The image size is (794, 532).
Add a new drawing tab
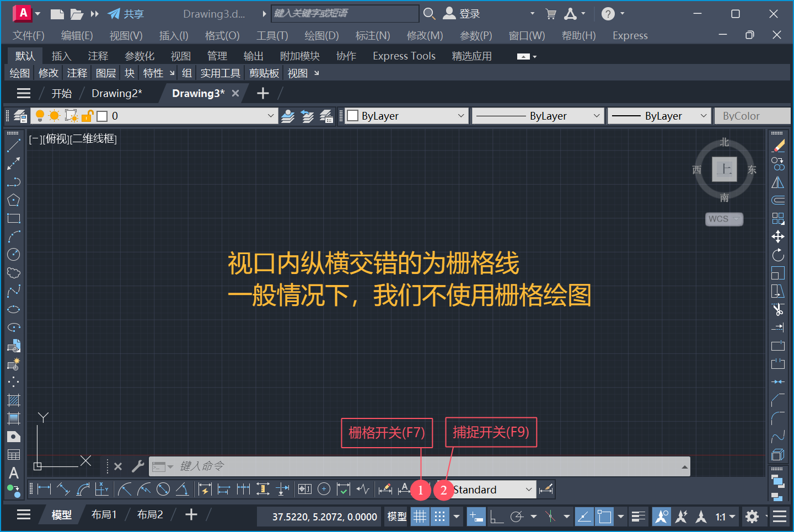coord(263,93)
